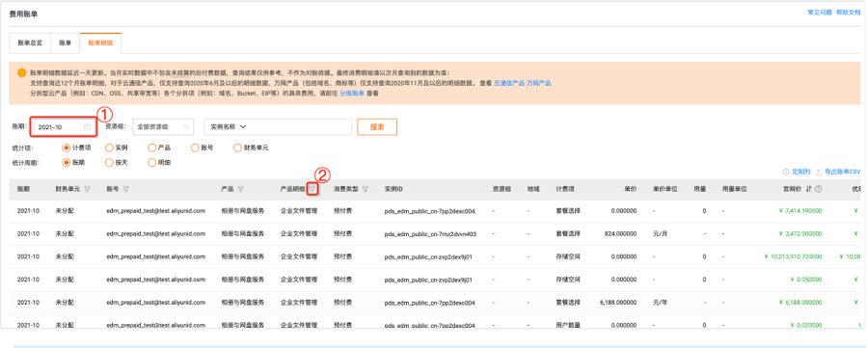The image size is (868, 348).
Task: Select 按天 statistic period radio
Action: (x=109, y=163)
